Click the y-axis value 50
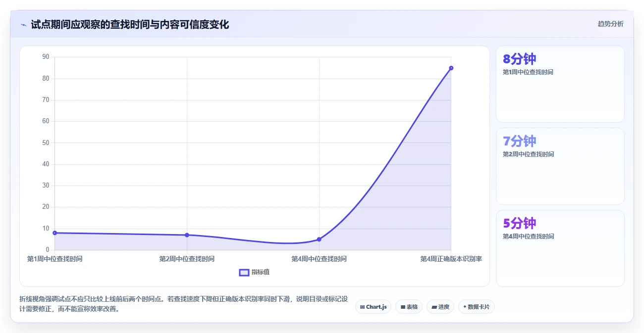 pos(46,143)
